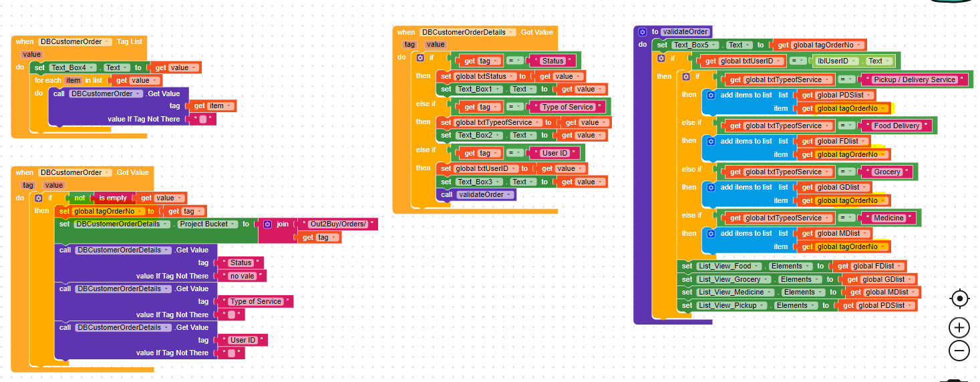
Task: Edit the 'Medicine' text string
Action: (x=888, y=218)
